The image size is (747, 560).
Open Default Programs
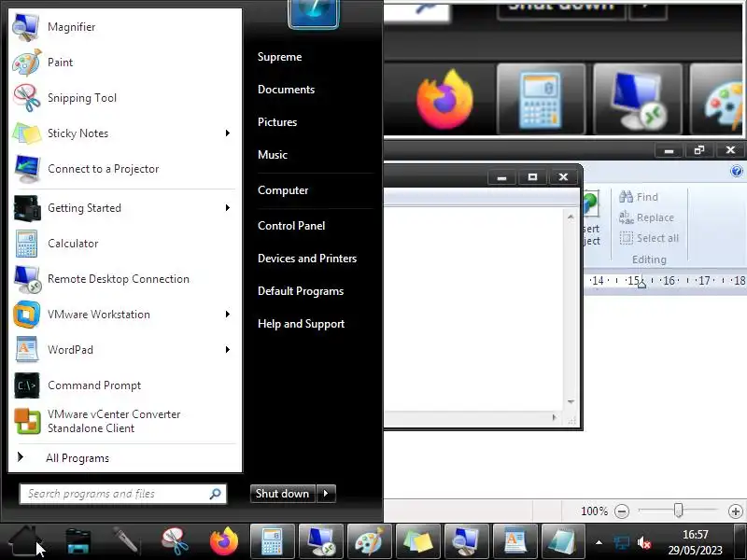301,291
